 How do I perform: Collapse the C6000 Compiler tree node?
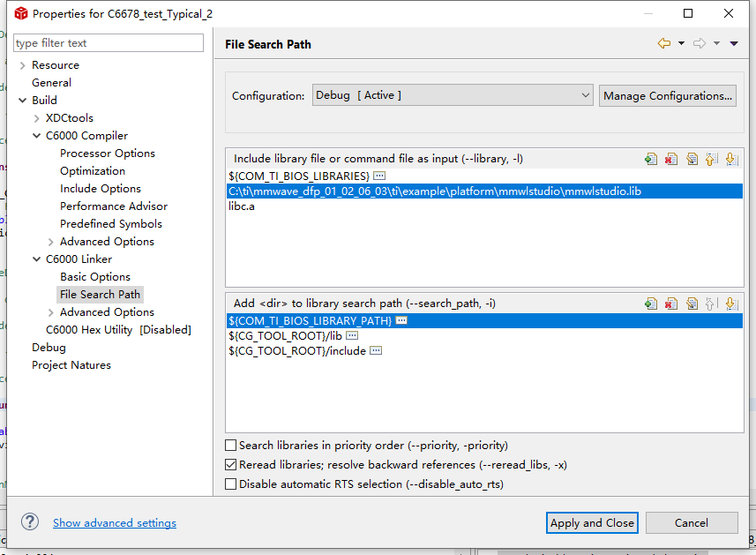(37, 136)
